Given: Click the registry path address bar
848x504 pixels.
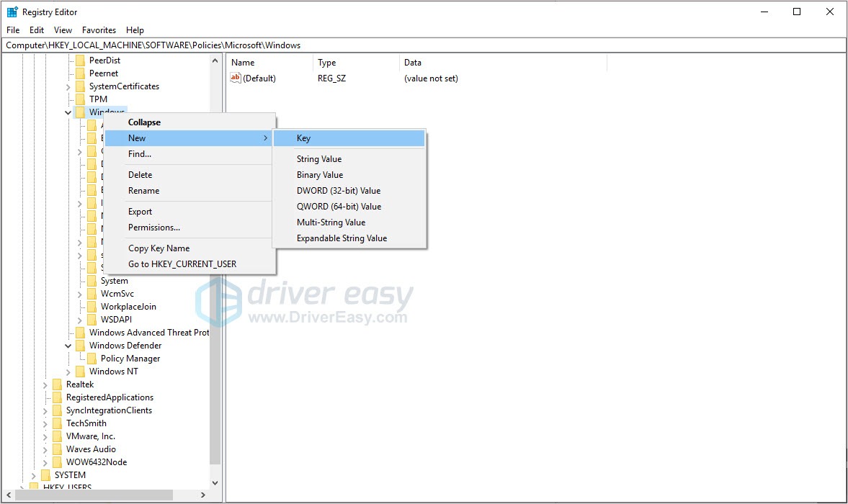Looking at the screenshot, I should pos(288,45).
